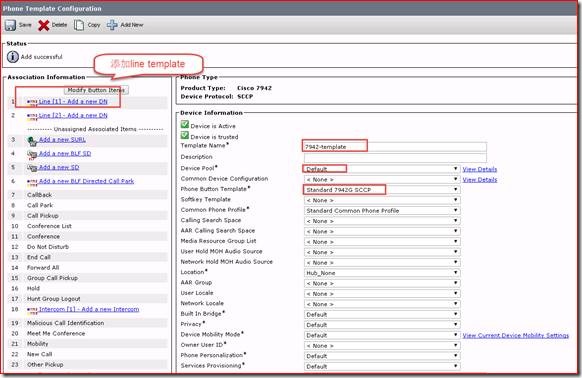582x378 pixels.
Task: Click the Add New plus icon
Action: click(112, 25)
